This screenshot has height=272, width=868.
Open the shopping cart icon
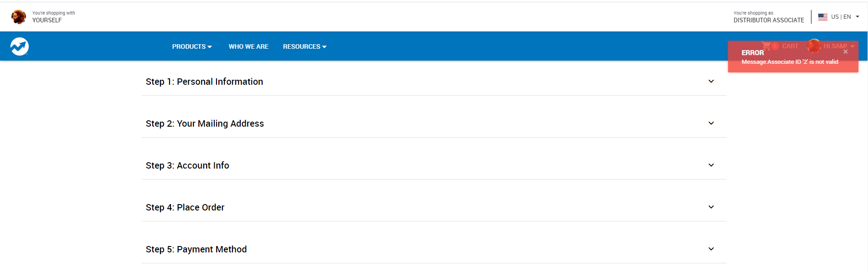(x=767, y=46)
